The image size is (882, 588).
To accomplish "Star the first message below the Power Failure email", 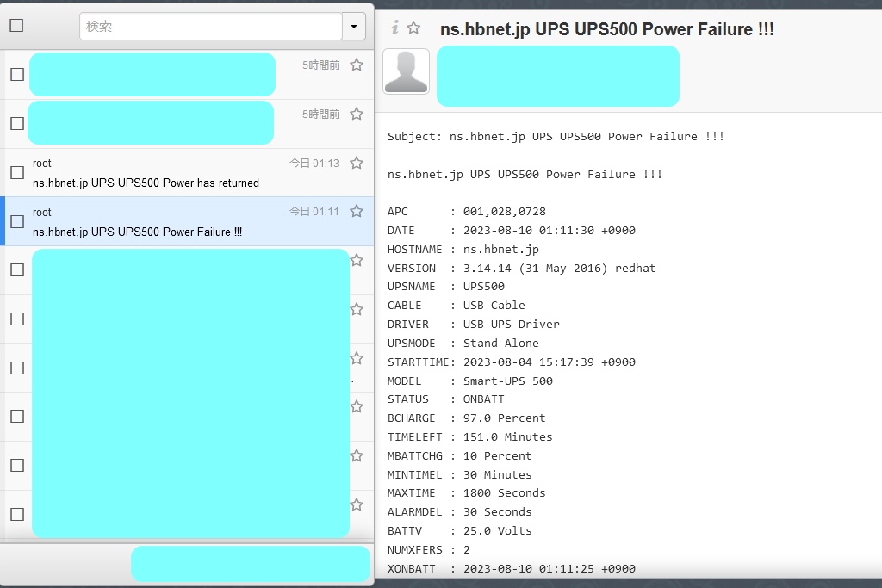I will 357,260.
